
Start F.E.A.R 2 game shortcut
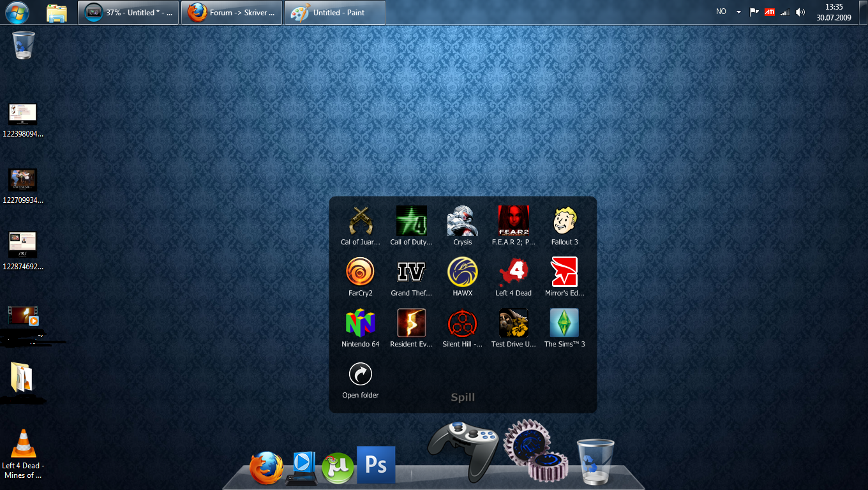click(514, 221)
